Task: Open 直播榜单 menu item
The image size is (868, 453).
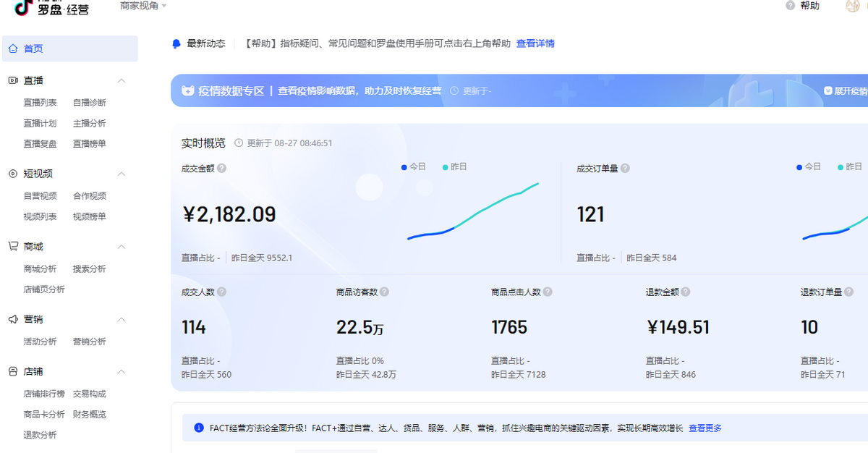Action: coord(89,144)
